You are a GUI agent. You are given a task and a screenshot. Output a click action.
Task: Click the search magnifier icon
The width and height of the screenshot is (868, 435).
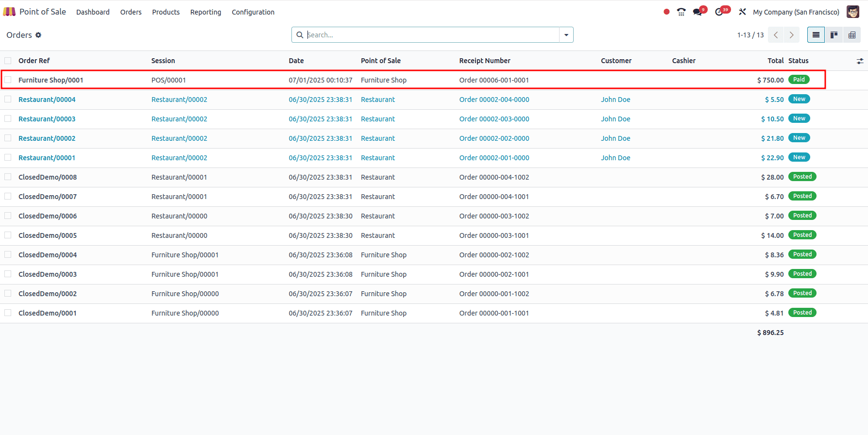click(x=300, y=35)
